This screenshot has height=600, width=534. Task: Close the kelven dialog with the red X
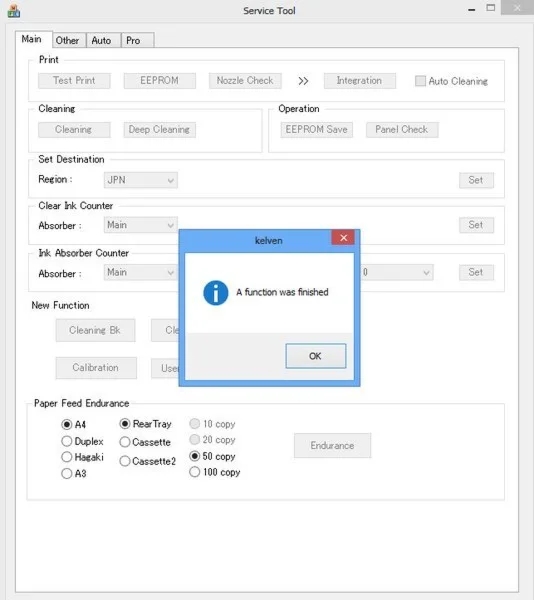coord(343,238)
